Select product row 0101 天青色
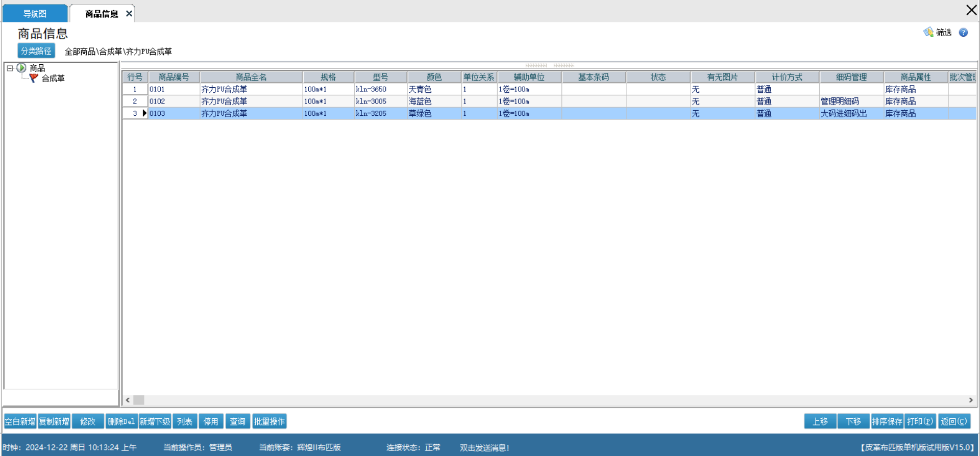980x456 pixels. [225, 89]
